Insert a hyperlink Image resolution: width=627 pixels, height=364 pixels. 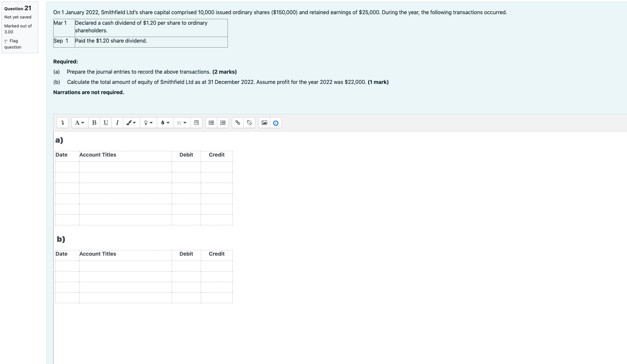tap(237, 123)
